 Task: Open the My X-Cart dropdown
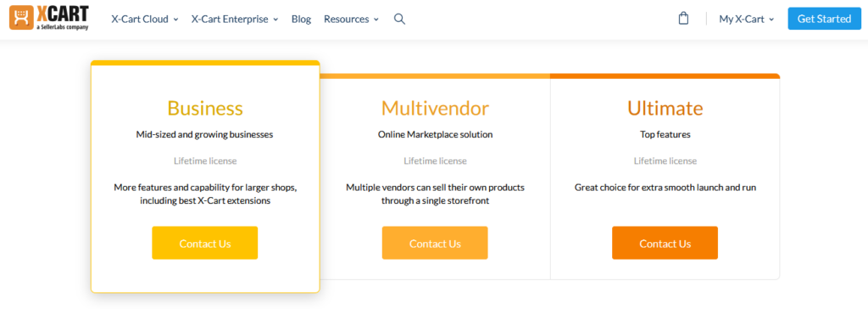point(747,19)
